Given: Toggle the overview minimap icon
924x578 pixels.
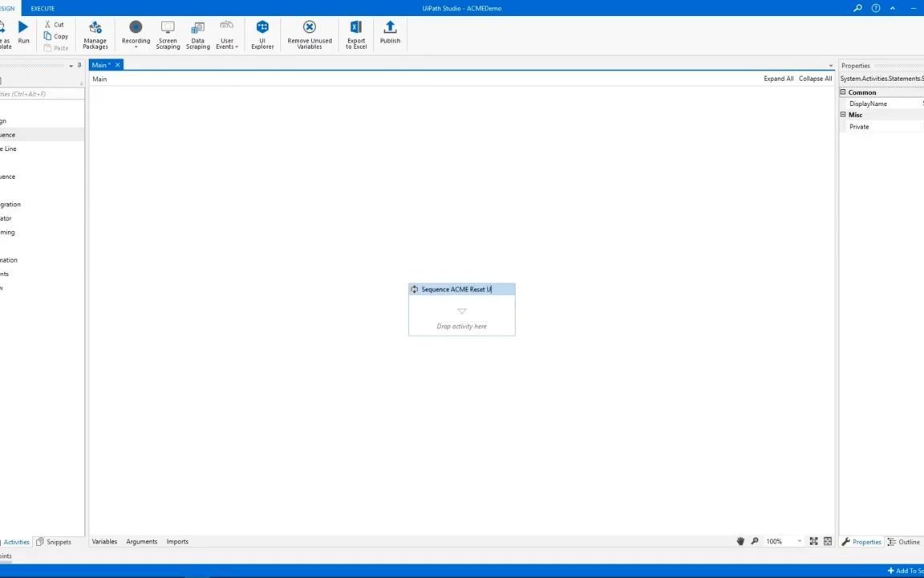Looking at the screenshot, I should [828, 541].
